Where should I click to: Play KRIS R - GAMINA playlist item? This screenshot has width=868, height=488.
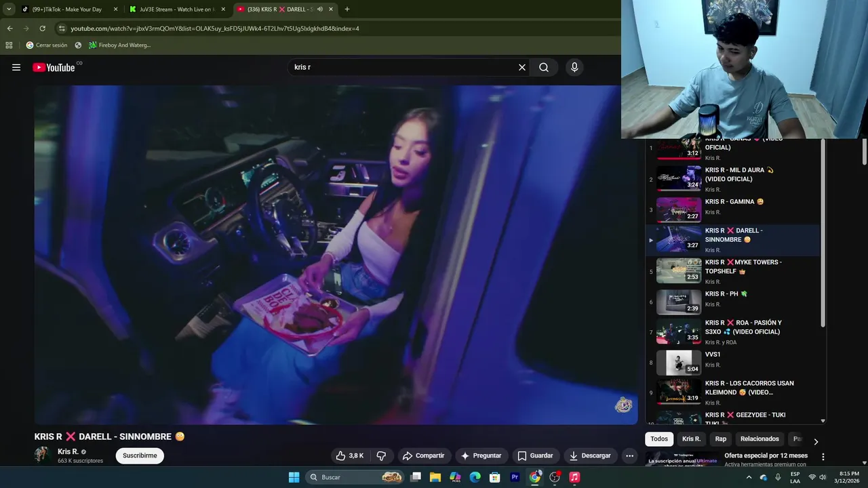pyautogui.click(x=734, y=209)
